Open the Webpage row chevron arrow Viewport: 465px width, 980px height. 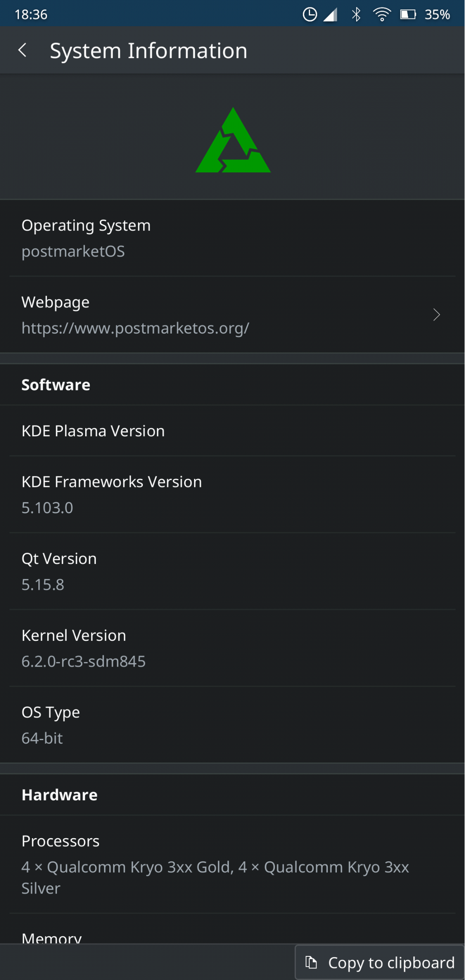436,315
